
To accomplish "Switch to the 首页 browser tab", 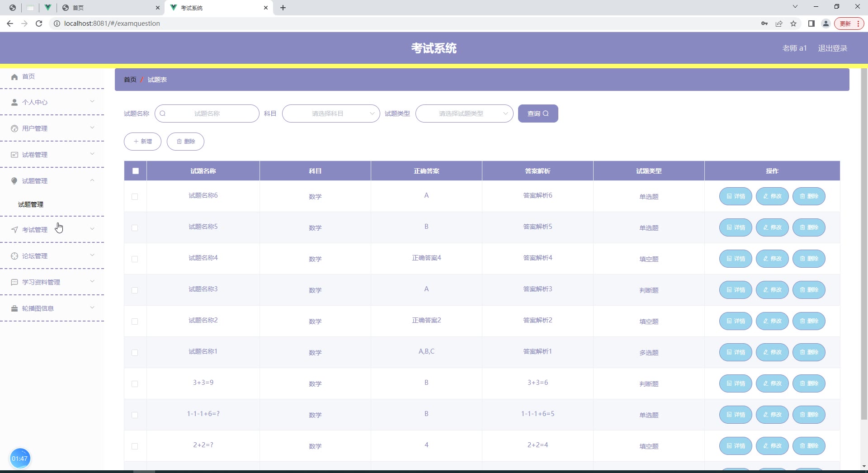I will click(111, 8).
